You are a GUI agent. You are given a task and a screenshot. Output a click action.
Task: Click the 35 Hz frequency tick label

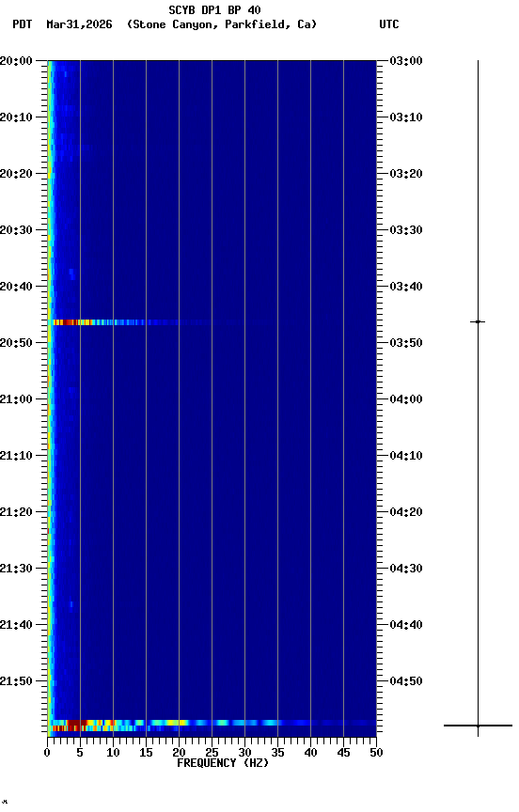[x=277, y=753]
